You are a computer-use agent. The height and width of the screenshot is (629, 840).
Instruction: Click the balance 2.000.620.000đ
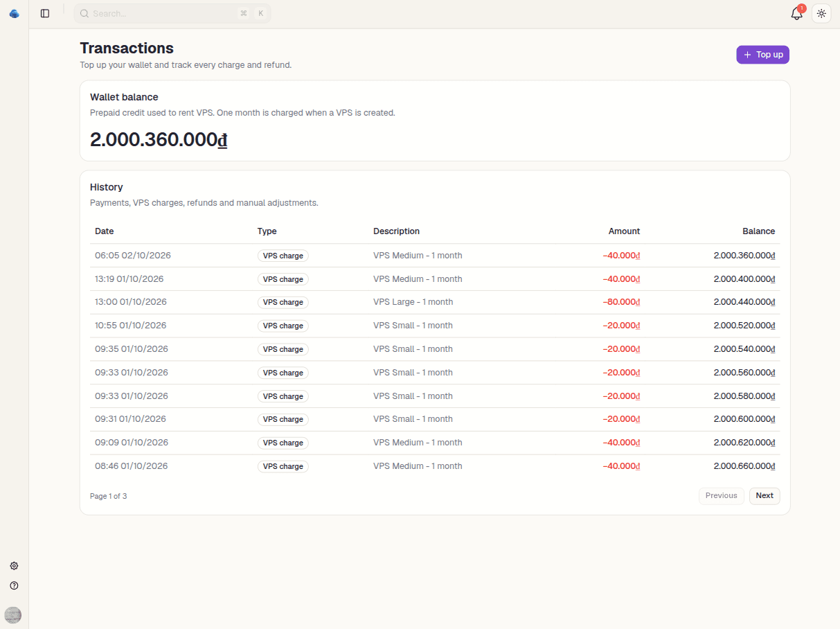pyautogui.click(x=744, y=443)
